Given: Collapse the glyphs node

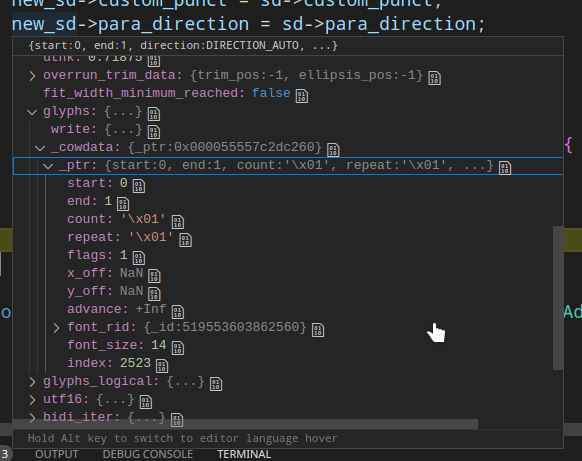Looking at the screenshot, I should [x=32, y=112].
